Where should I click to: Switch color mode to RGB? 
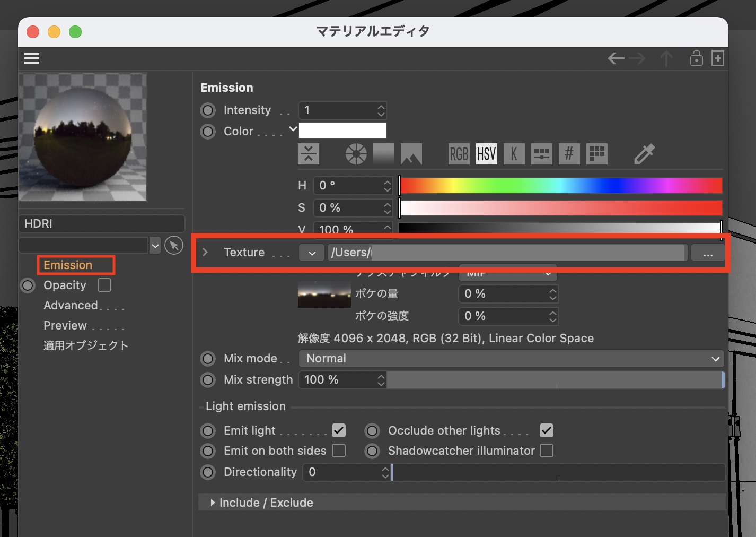(x=459, y=154)
